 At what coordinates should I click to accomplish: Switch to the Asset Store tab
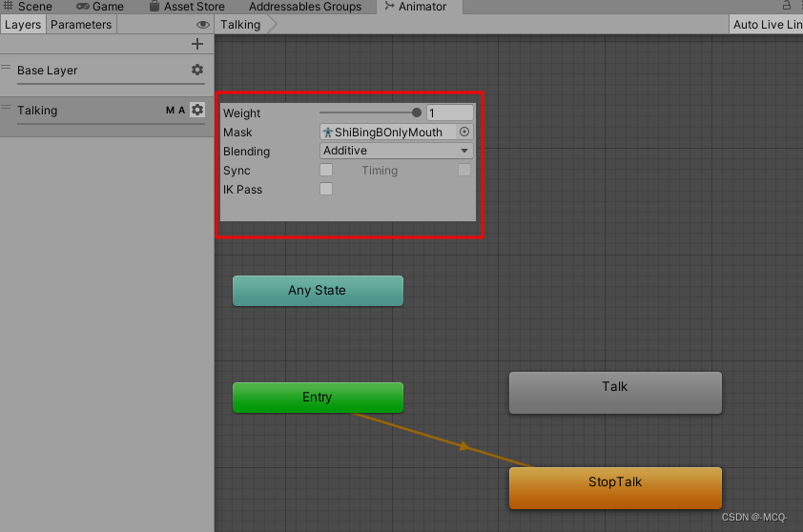pyautogui.click(x=188, y=7)
